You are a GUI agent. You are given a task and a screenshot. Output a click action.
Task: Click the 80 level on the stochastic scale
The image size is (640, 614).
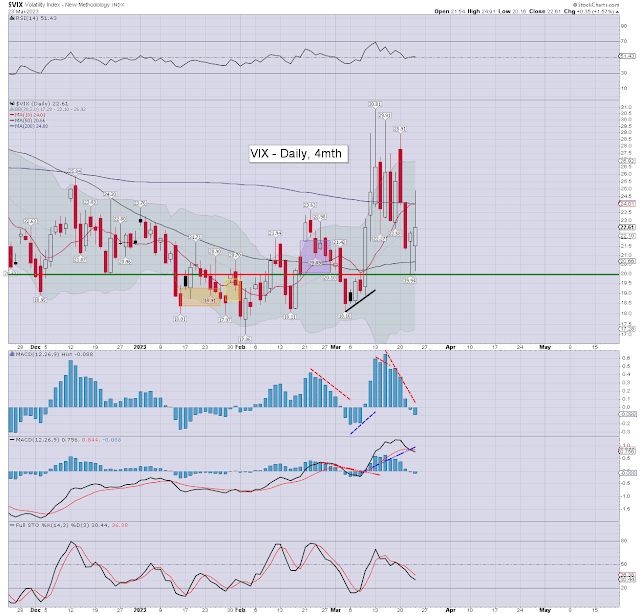(624, 541)
